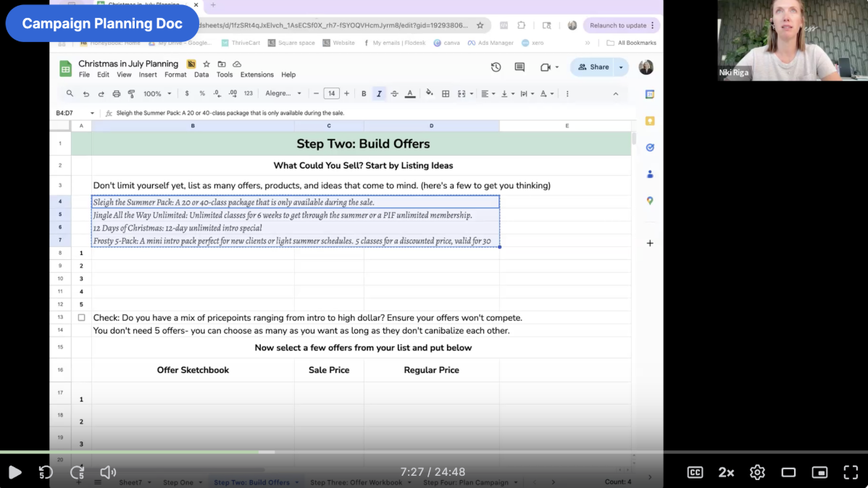Switch to the Step One sheet tab
868x488 pixels.
pyautogui.click(x=178, y=482)
